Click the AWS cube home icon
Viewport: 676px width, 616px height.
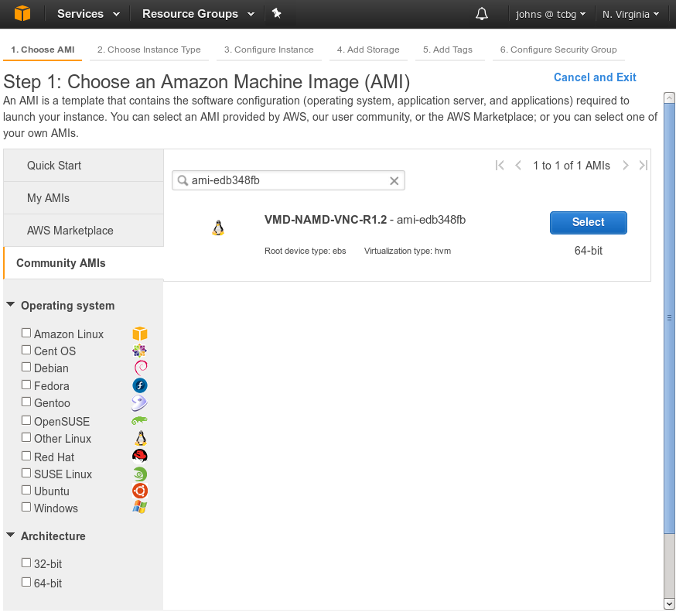click(22, 14)
